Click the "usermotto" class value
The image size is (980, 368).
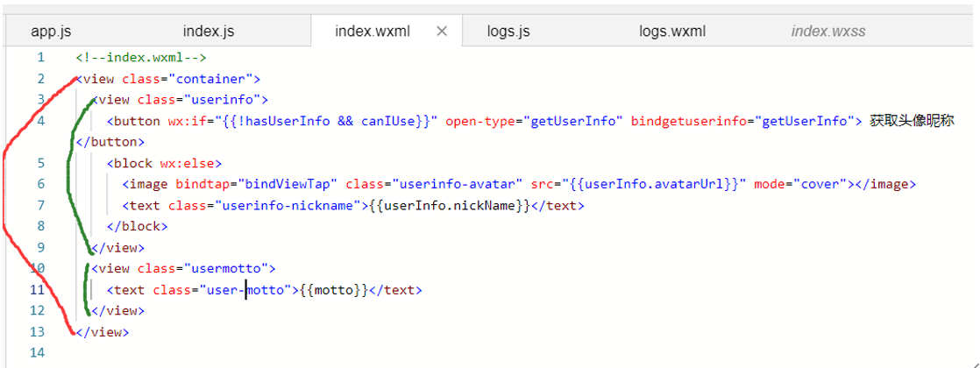click(226, 269)
